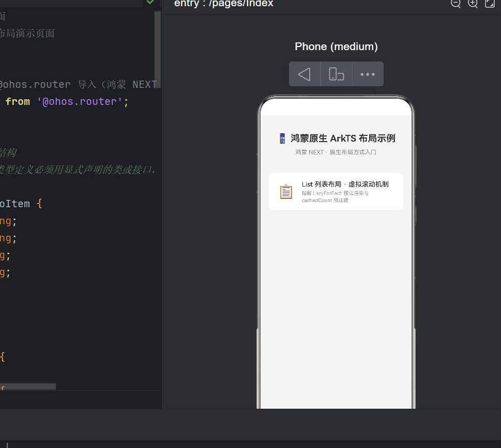501x448 pixels.
Task: Click the green checkmark inspection indicator
Action: point(150,2)
